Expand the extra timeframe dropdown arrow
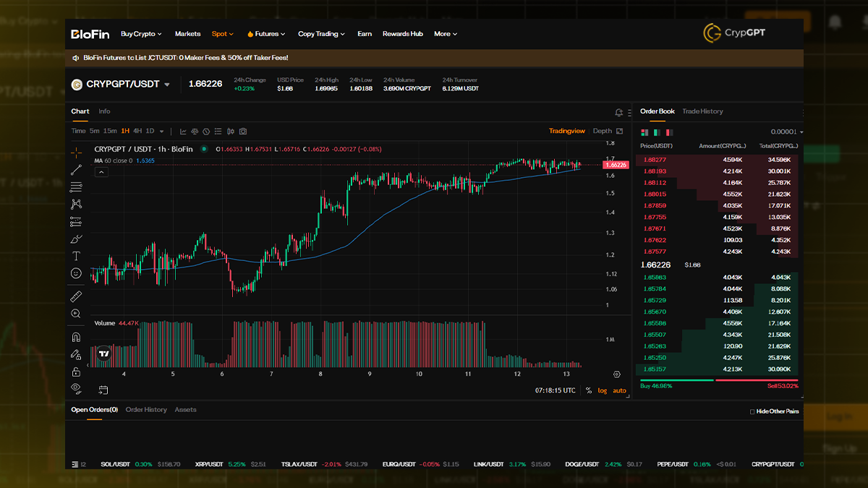868x488 pixels. [x=161, y=131]
